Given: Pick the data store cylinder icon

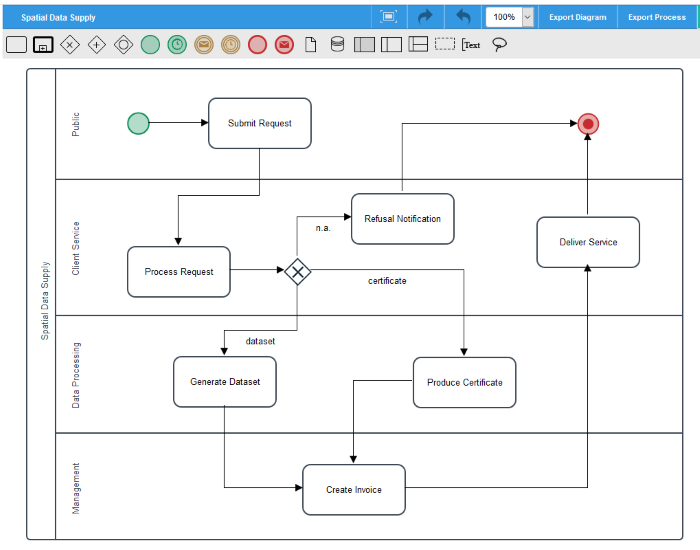Looking at the screenshot, I should point(338,45).
